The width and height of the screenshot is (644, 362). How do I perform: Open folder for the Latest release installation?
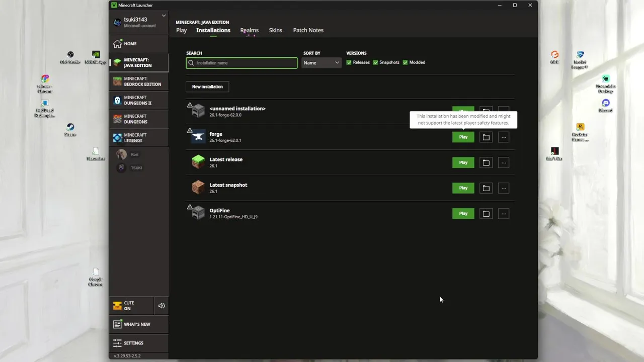486,162
